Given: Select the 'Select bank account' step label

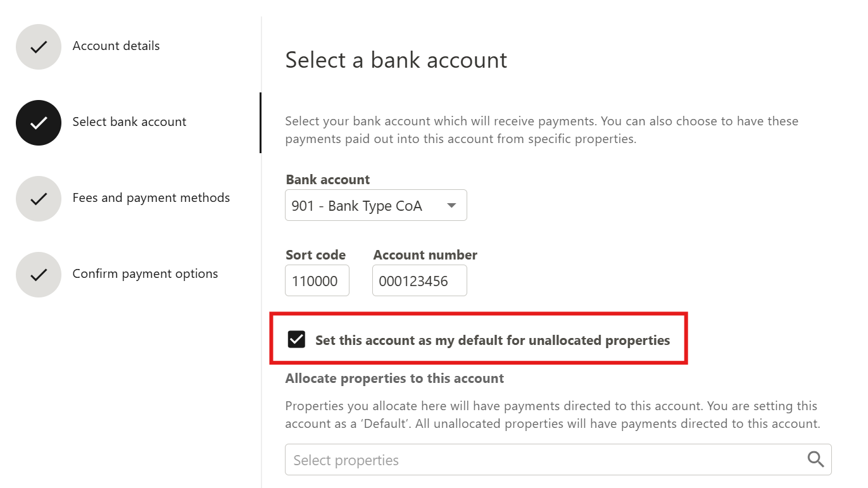Looking at the screenshot, I should [x=129, y=122].
